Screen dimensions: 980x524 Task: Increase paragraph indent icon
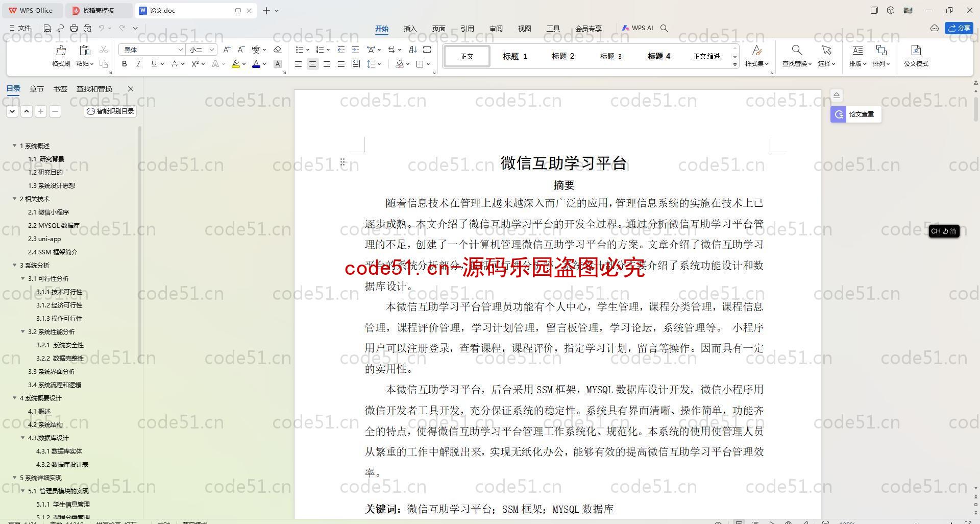coord(355,50)
